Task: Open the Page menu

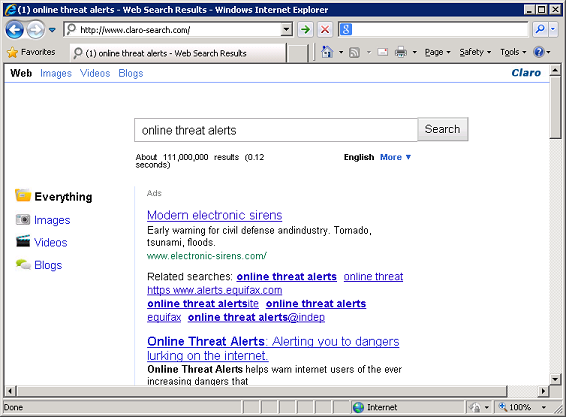Action: point(437,52)
